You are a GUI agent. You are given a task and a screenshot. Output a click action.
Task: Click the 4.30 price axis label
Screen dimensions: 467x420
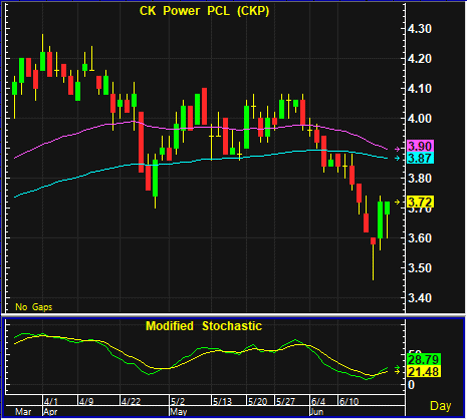pyautogui.click(x=420, y=29)
